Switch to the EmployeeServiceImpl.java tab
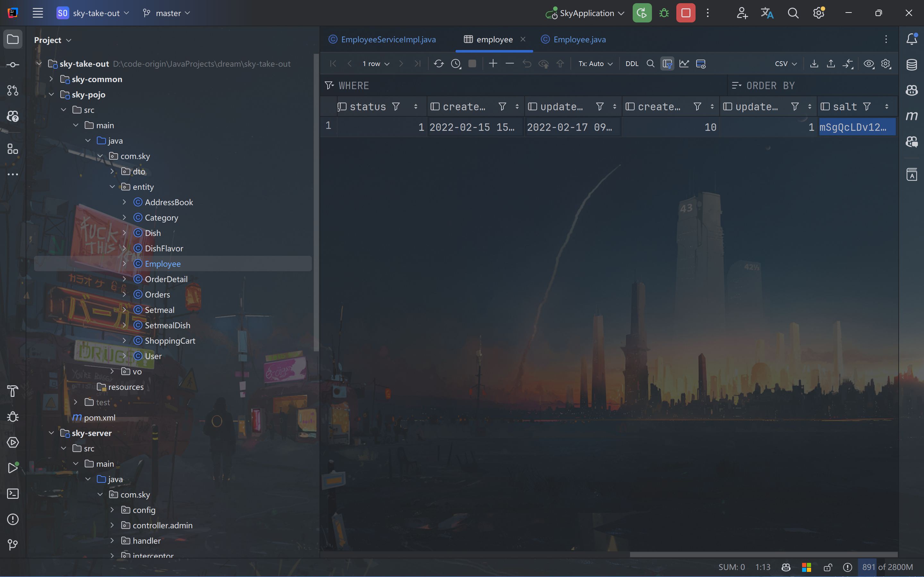 pos(388,39)
